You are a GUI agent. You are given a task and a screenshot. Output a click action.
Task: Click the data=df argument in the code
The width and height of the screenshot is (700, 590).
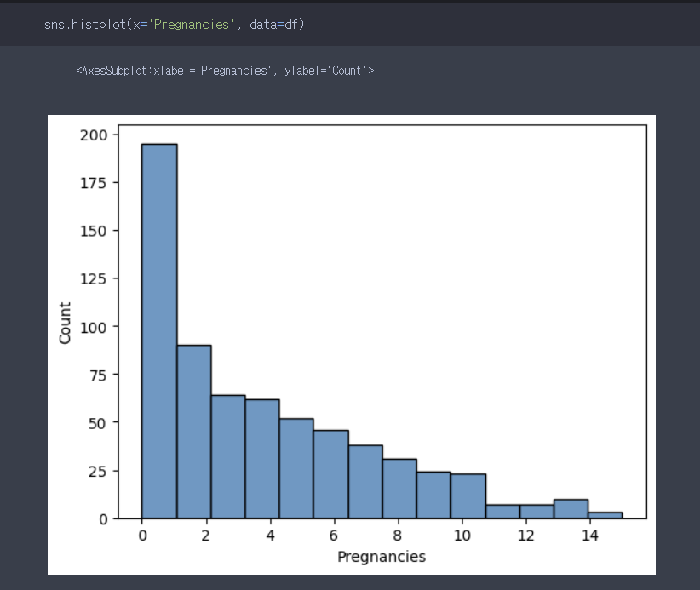pos(277,24)
